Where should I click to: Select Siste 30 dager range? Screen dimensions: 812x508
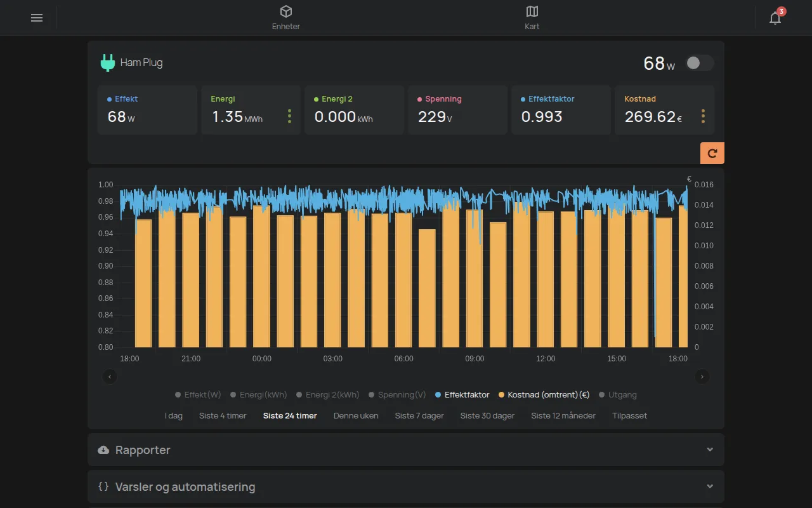pos(487,416)
